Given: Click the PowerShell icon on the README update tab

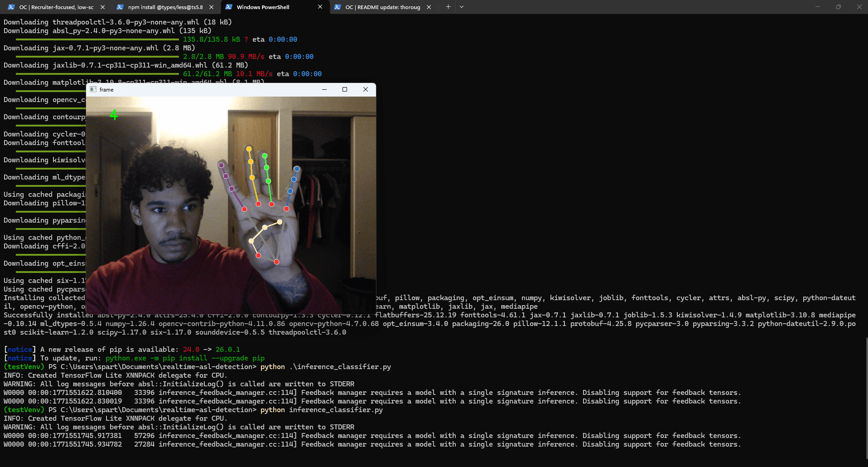Looking at the screenshot, I should pos(338,7).
